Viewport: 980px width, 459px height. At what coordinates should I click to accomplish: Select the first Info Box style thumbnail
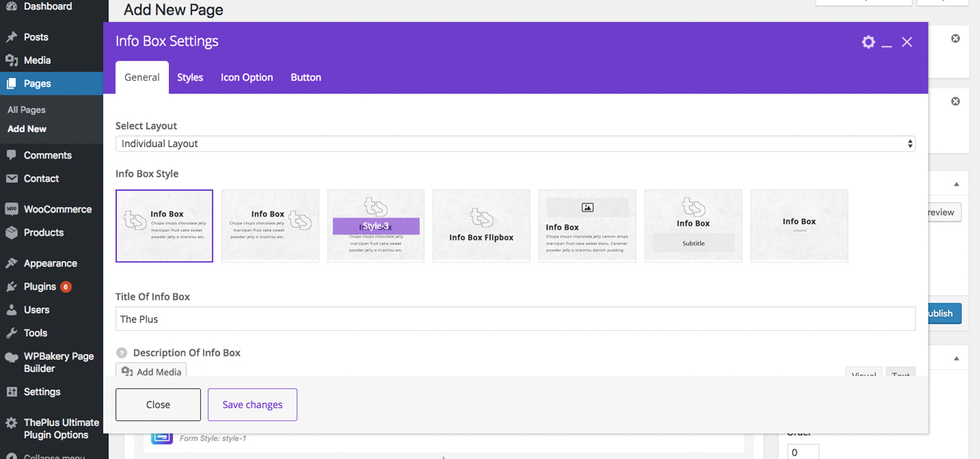point(164,225)
